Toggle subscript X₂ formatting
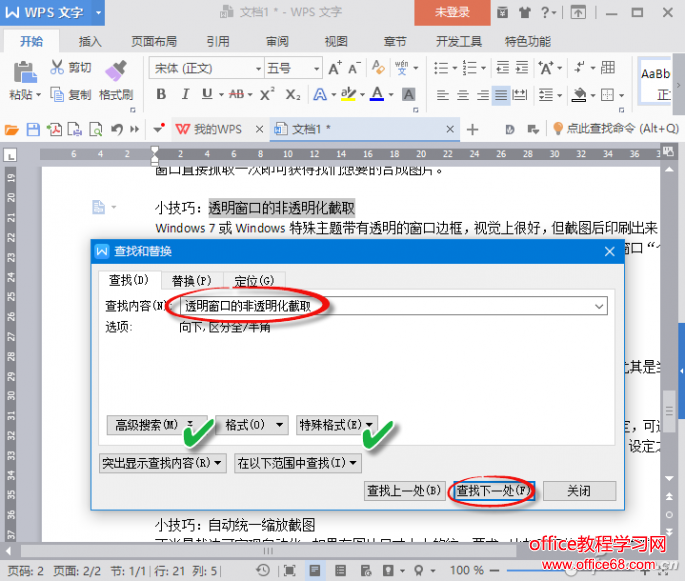 pyautogui.click(x=293, y=94)
